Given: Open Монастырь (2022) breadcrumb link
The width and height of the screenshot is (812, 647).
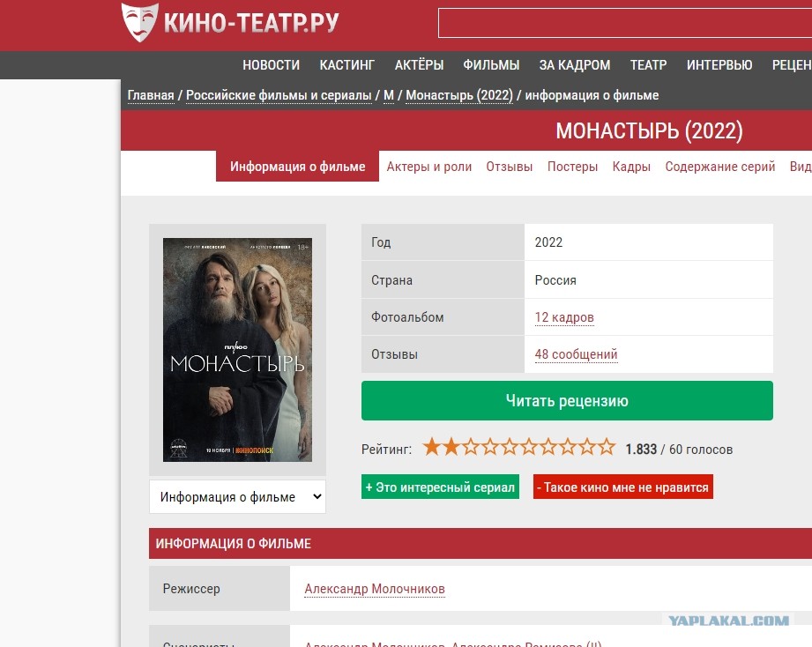Looking at the screenshot, I should point(458,95).
